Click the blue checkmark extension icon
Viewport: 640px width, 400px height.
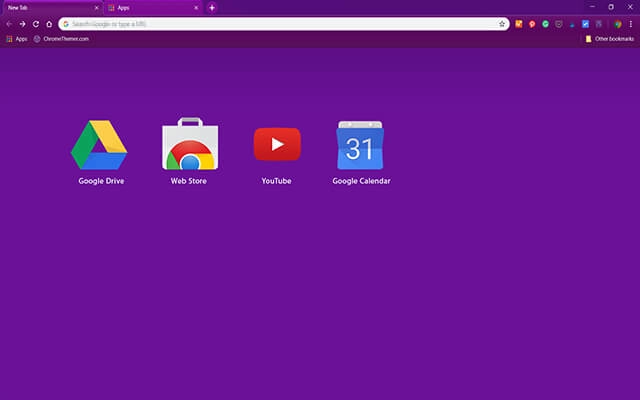coord(585,24)
